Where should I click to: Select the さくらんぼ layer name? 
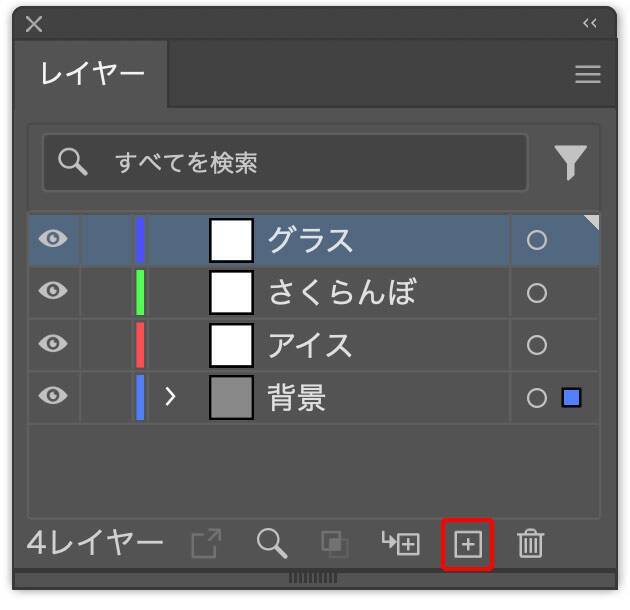[x=341, y=293]
